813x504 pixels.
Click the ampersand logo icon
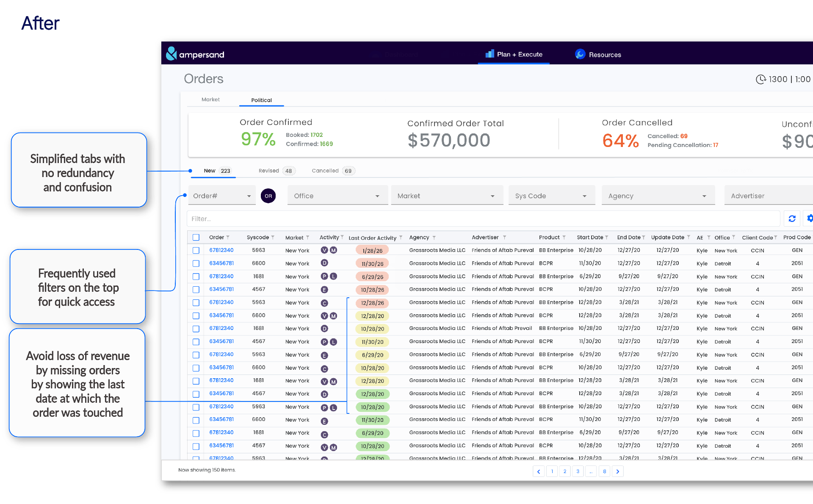[171, 54]
